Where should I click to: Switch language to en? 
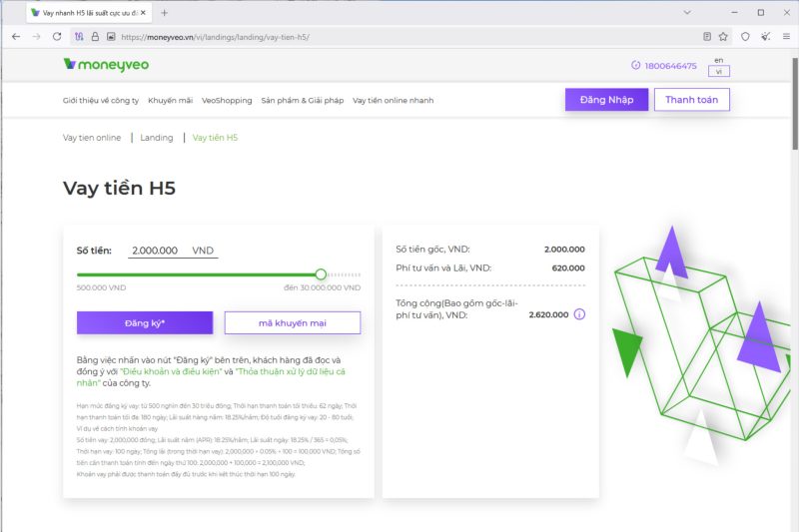pyautogui.click(x=718, y=60)
